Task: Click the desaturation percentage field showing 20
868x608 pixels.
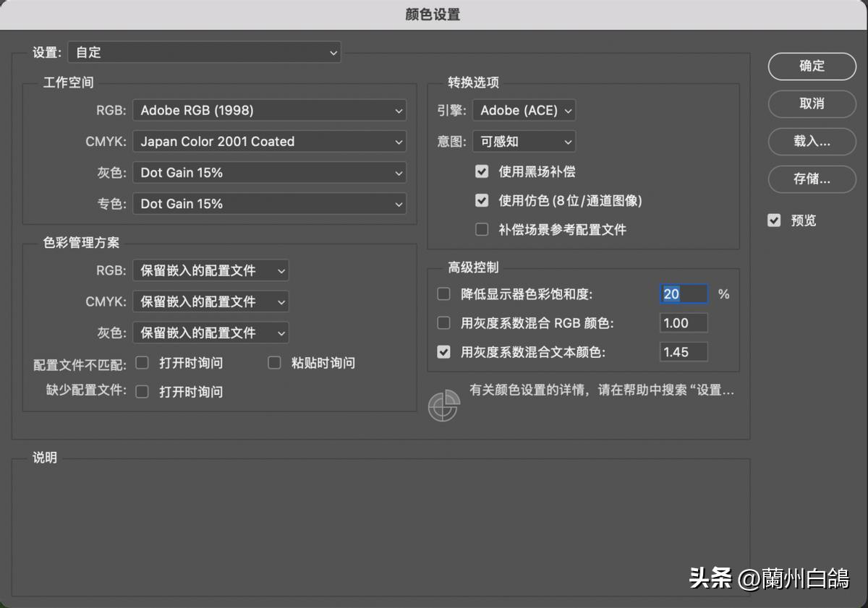Action: pyautogui.click(x=683, y=294)
